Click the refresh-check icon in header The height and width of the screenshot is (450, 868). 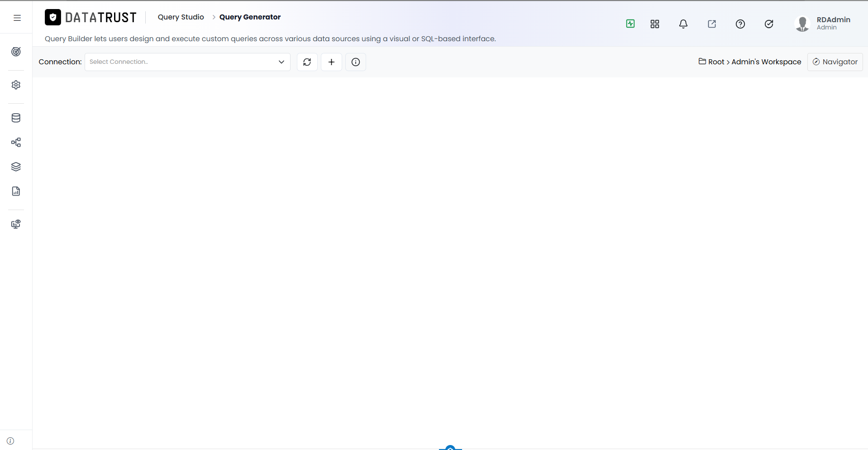click(x=769, y=24)
